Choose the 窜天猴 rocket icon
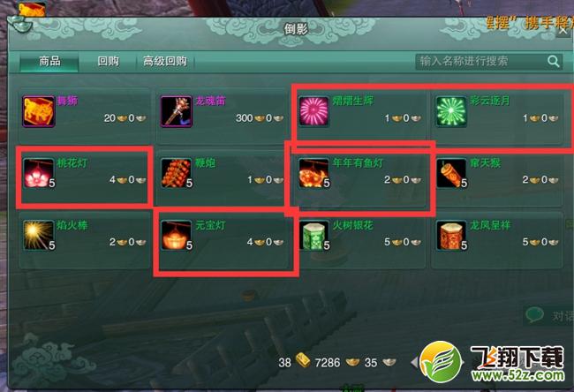Screen dimensions: 574x392 [451, 173]
